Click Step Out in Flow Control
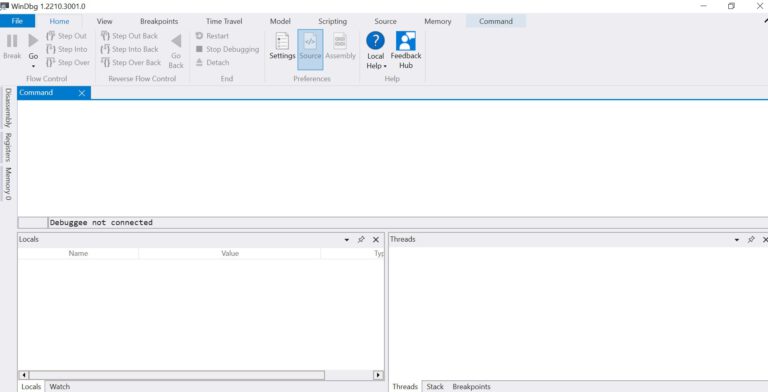This screenshot has width=768, height=392. [x=66, y=36]
